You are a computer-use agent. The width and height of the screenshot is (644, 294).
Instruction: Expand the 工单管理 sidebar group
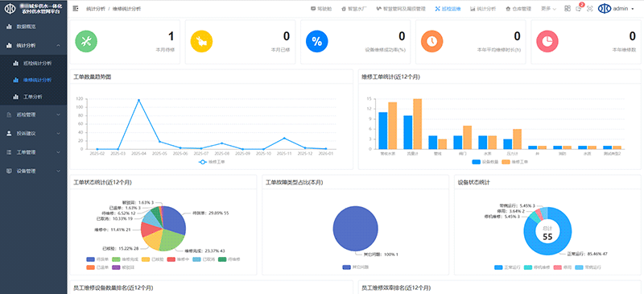tap(33, 152)
